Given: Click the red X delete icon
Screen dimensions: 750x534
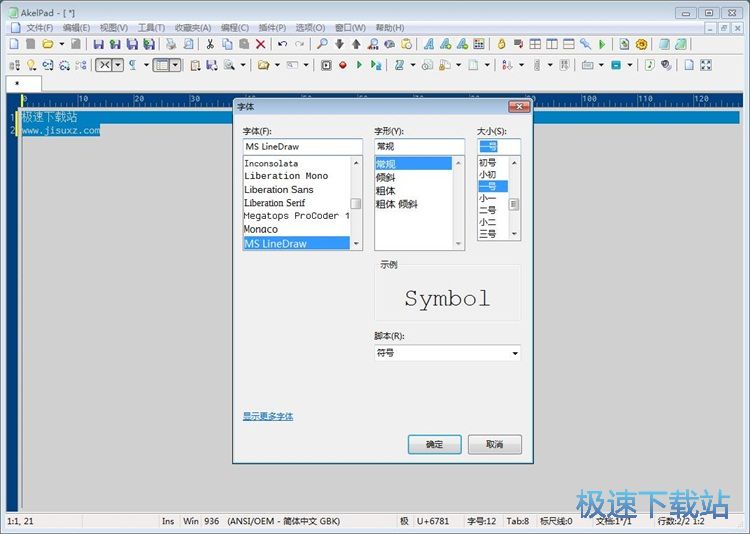Looking at the screenshot, I should coord(261,44).
